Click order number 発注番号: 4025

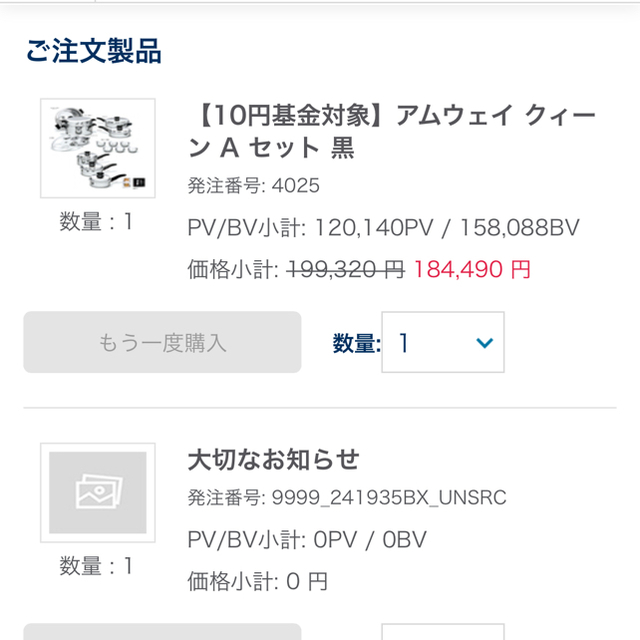point(253,186)
